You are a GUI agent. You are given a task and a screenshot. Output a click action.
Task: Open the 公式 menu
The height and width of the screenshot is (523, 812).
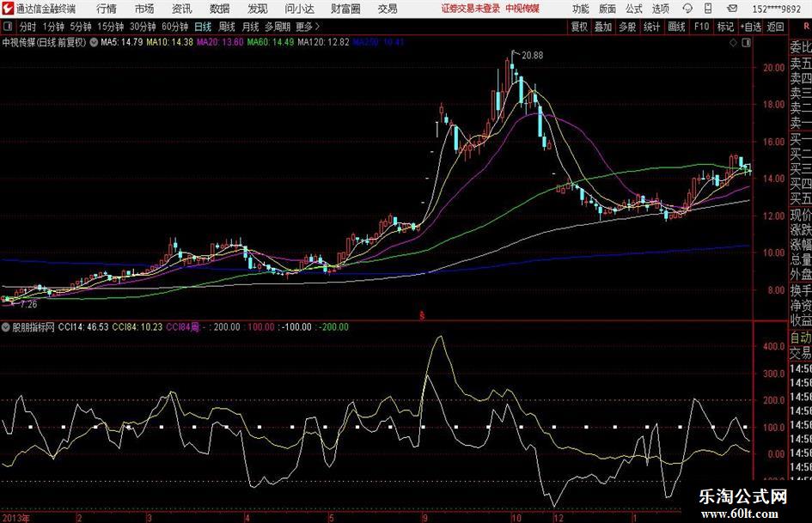(x=634, y=9)
